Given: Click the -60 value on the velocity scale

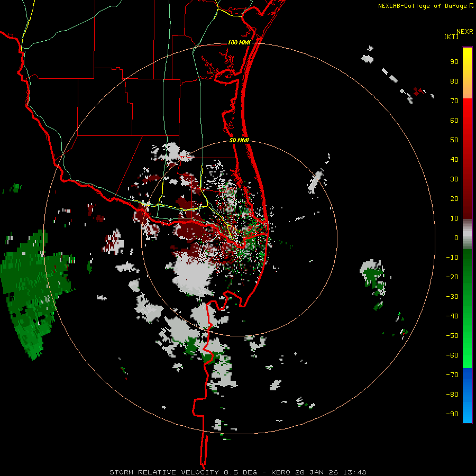Looking at the screenshot, I should point(452,355).
